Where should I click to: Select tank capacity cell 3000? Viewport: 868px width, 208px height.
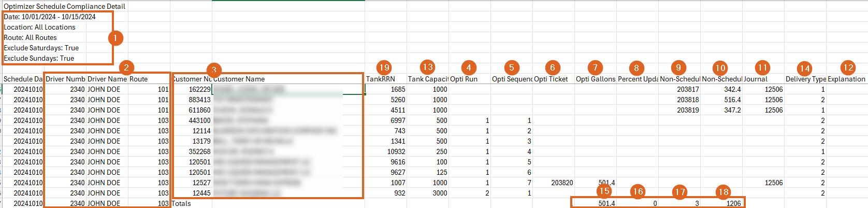pos(428,193)
